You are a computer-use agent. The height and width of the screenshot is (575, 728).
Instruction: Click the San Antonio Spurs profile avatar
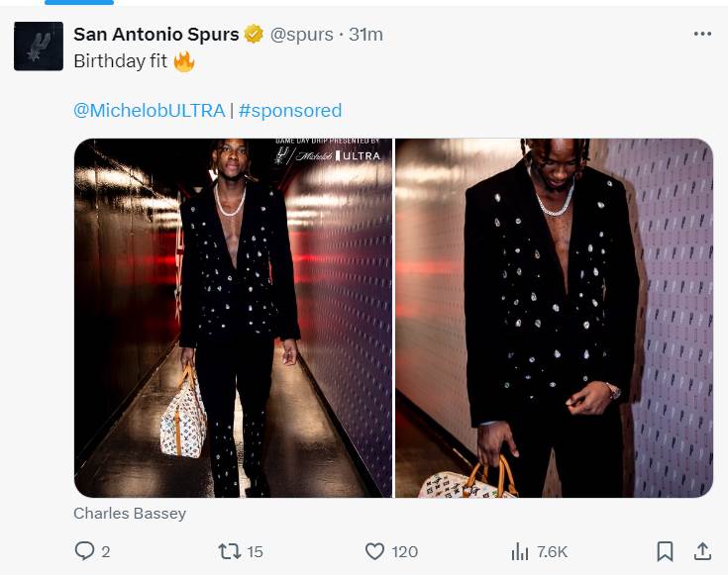tap(39, 47)
